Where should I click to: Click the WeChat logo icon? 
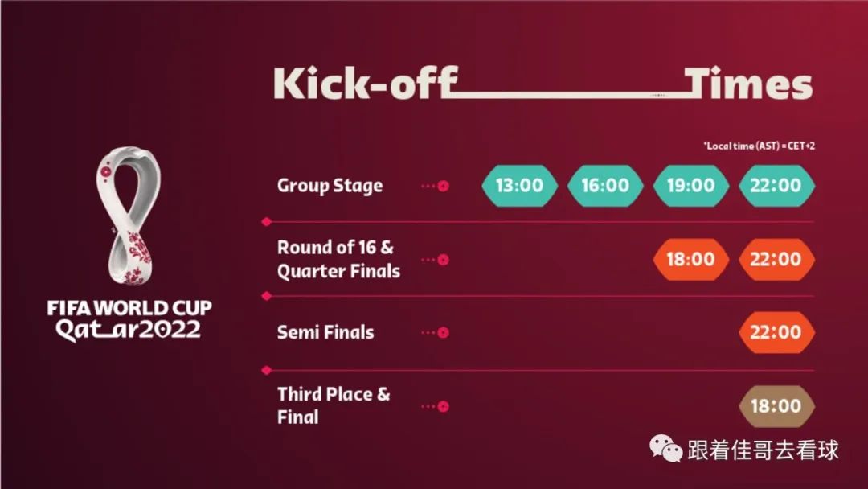pyautogui.click(x=666, y=449)
